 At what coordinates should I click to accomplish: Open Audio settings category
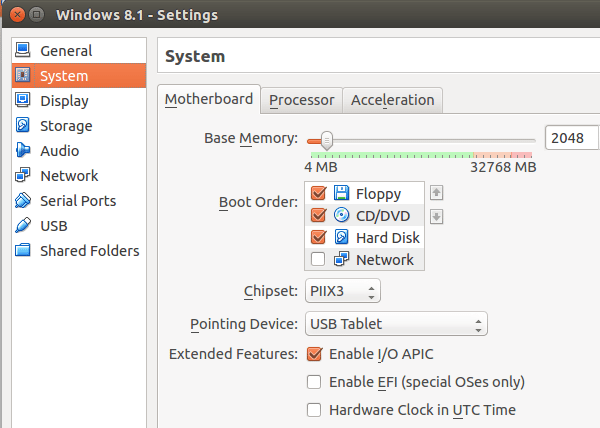[x=79, y=150]
